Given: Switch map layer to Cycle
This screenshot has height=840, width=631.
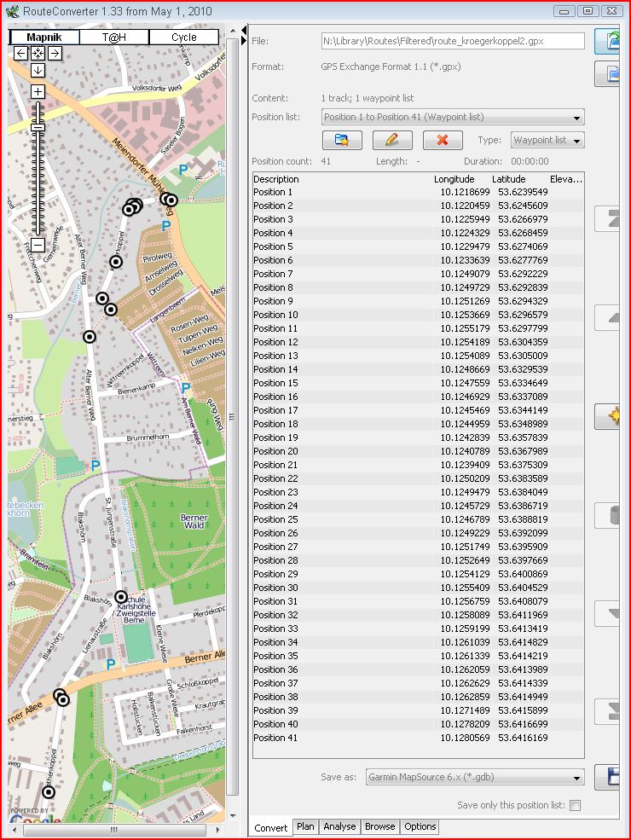Looking at the screenshot, I should 183,37.
